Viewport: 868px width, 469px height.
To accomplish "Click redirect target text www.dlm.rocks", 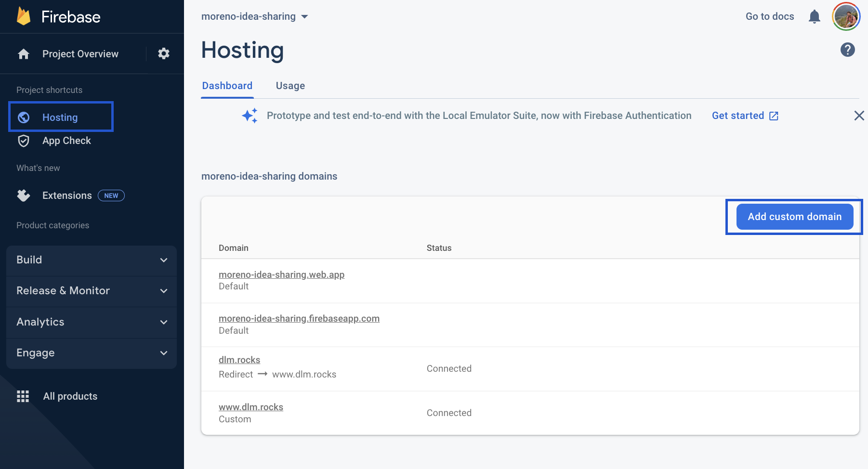I will pyautogui.click(x=304, y=374).
